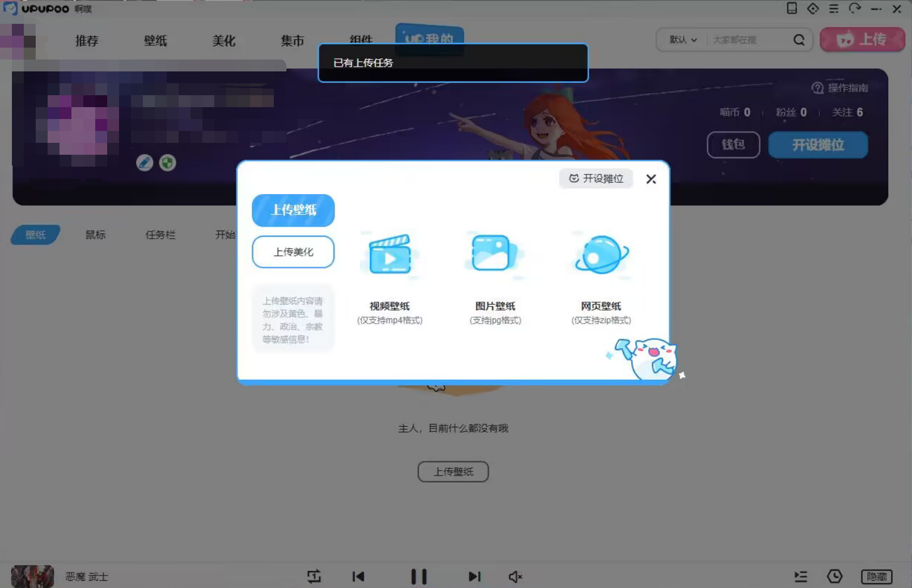Viewport: 912px width, 588px height.
Task: Click the pencil edit profile badge
Action: pos(145,162)
